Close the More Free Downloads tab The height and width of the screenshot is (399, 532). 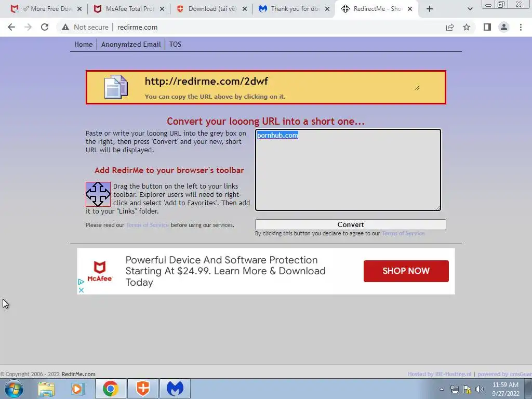[x=79, y=9]
